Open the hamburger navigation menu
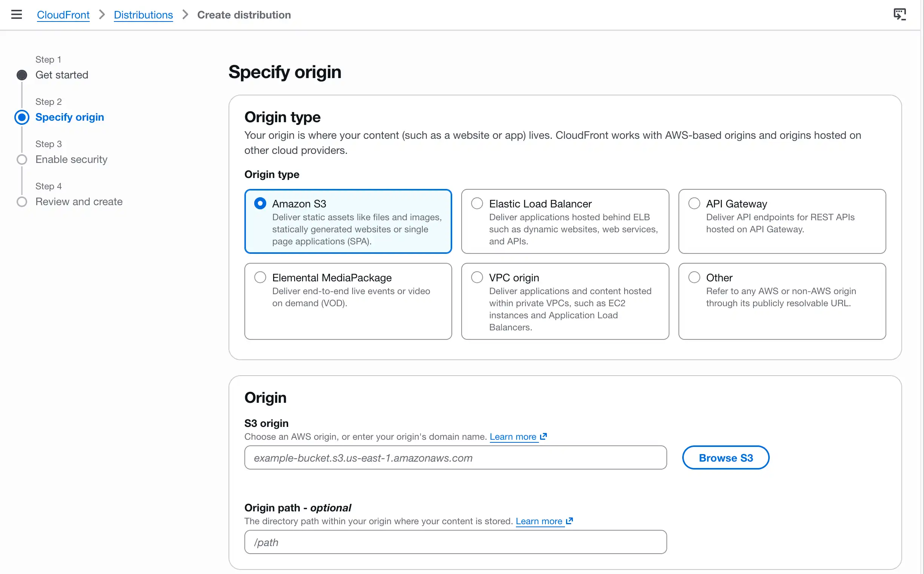 tap(17, 14)
